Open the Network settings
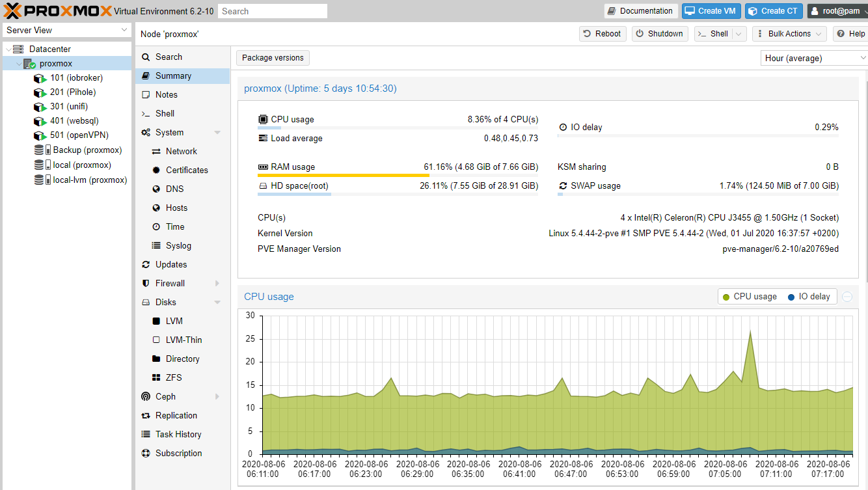 coord(181,151)
